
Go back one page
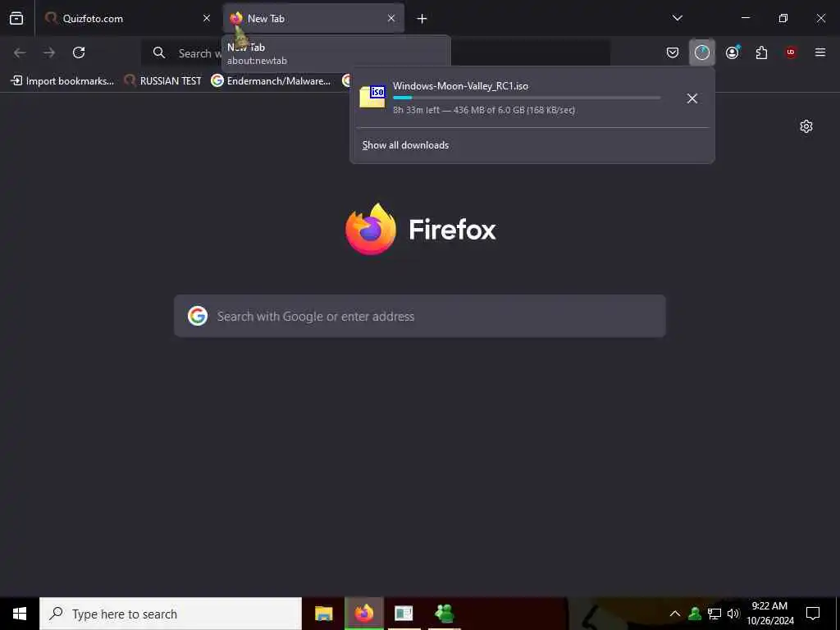point(20,52)
